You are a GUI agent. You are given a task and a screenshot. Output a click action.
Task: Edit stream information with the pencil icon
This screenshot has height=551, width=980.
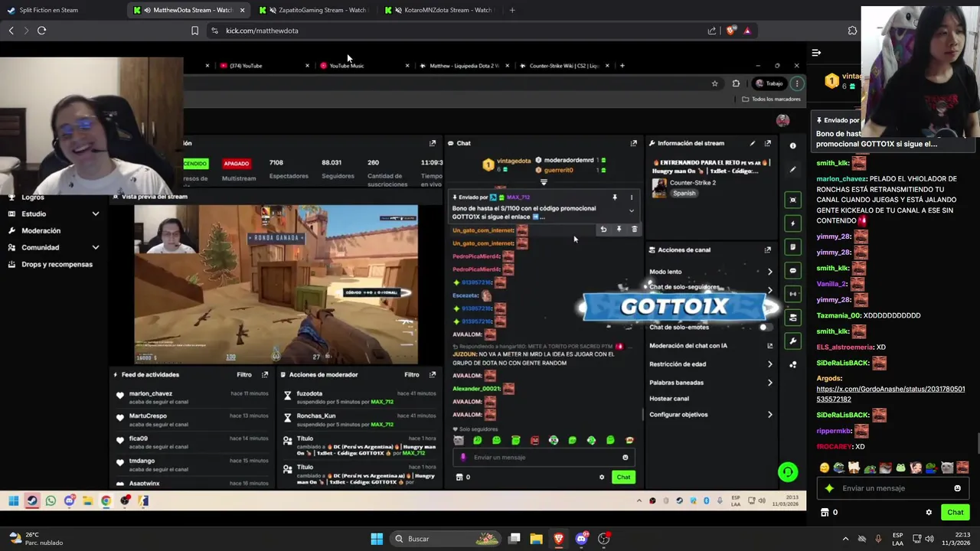753,143
